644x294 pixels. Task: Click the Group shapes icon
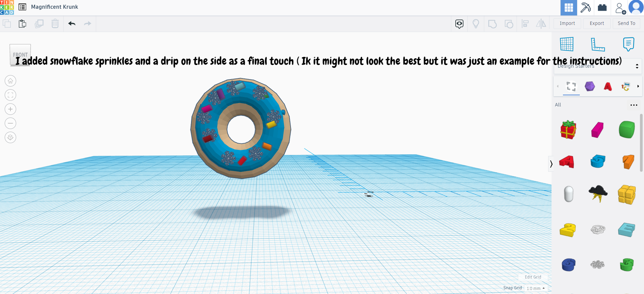click(492, 24)
